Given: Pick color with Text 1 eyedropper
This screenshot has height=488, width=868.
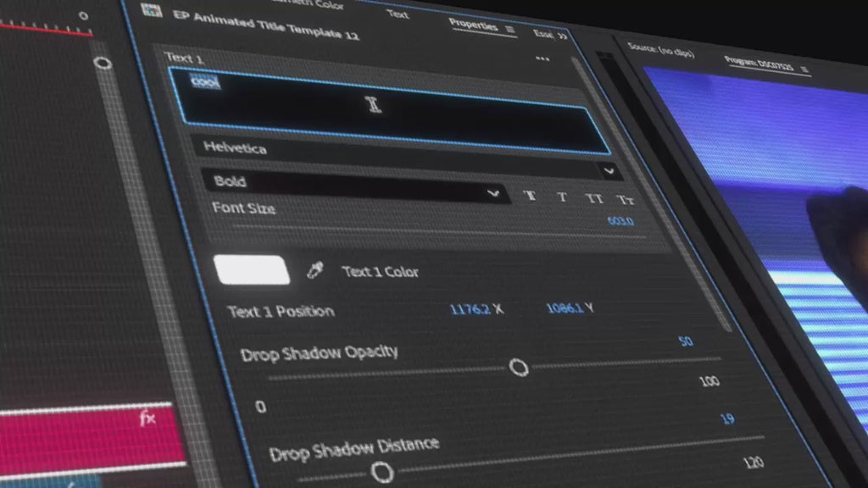Looking at the screenshot, I should [315, 271].
